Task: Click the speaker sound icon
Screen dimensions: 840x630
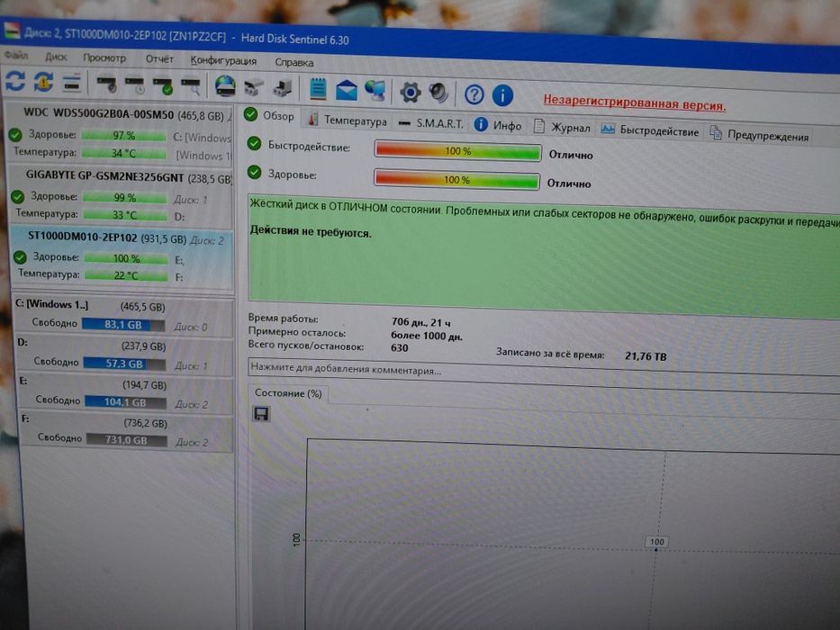Action: coord(438,94)
